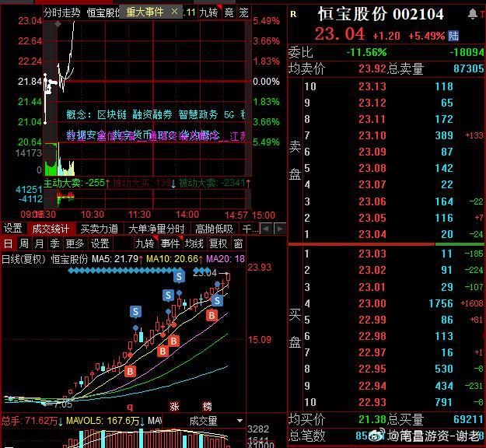Click the 总买量 value 69211
The image size is (486, 448).
point(468,419)
